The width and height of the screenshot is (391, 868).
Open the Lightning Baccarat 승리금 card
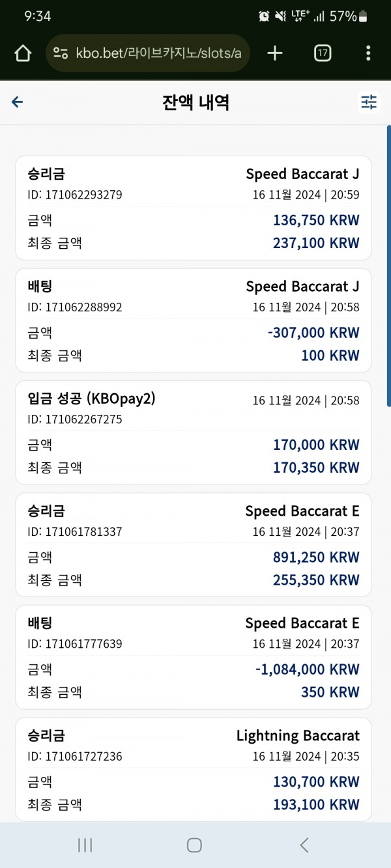point(194,769)
